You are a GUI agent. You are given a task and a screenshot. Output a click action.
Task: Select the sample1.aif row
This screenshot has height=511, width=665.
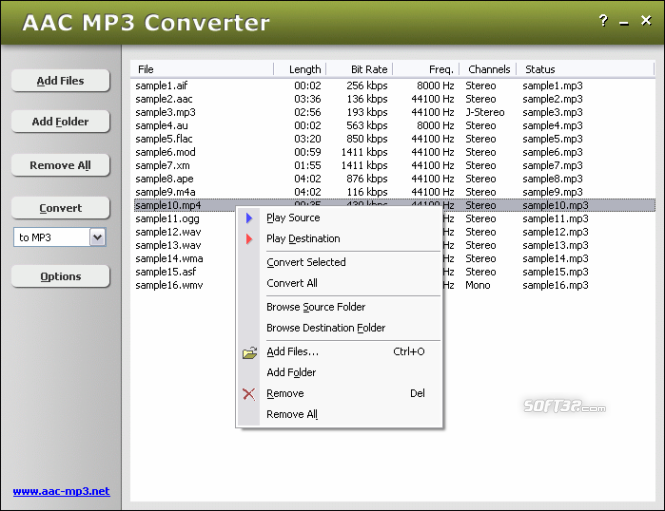click(394, 86)
